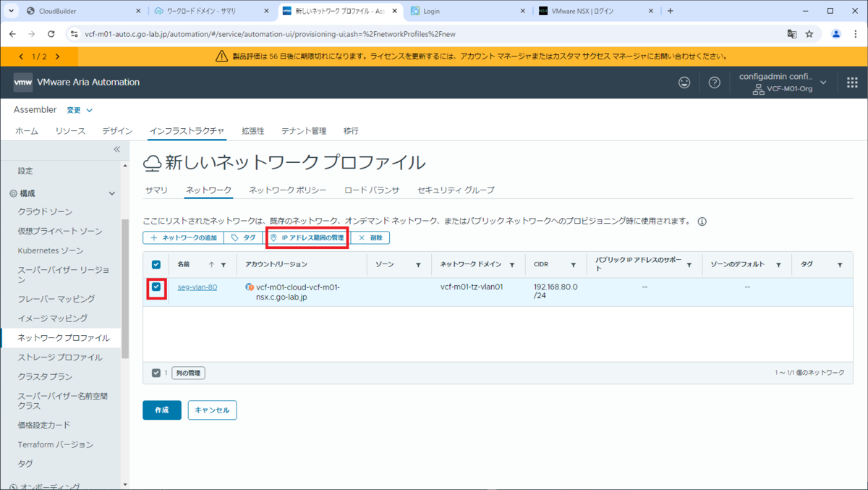Filter the CIDR column

tap(573, 265)
